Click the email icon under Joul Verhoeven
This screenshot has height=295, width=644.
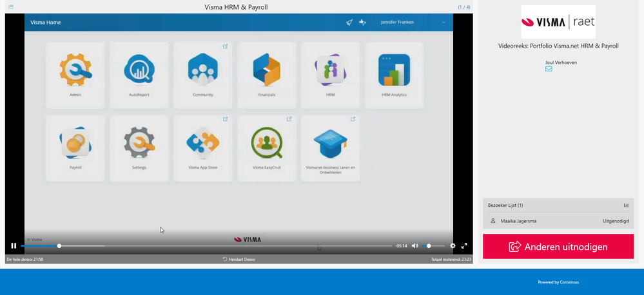549,69
